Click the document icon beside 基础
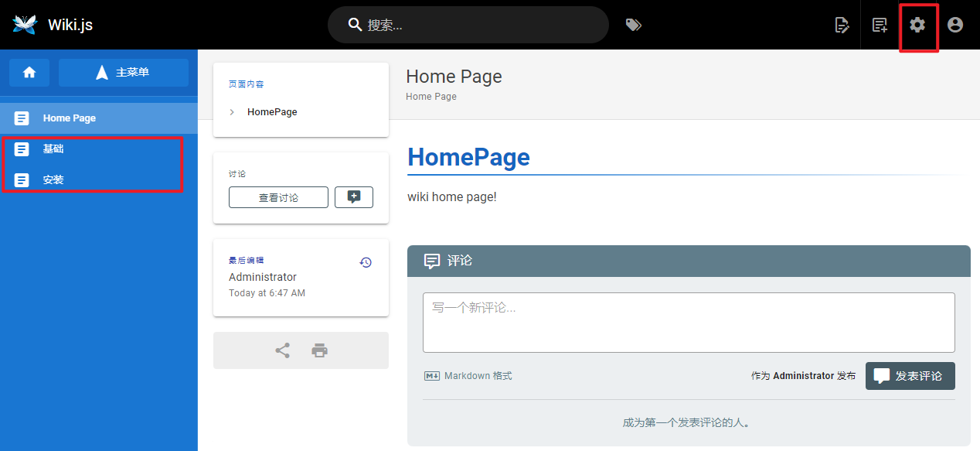Image resolution: width=980 pixels, height=451 pixels. coord(22,149)
